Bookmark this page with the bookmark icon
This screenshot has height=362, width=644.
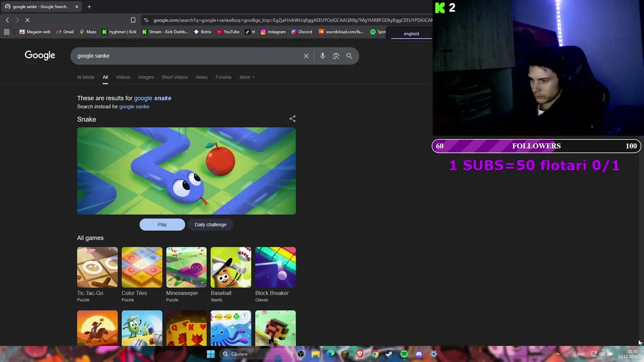click(x=133, y=20)
